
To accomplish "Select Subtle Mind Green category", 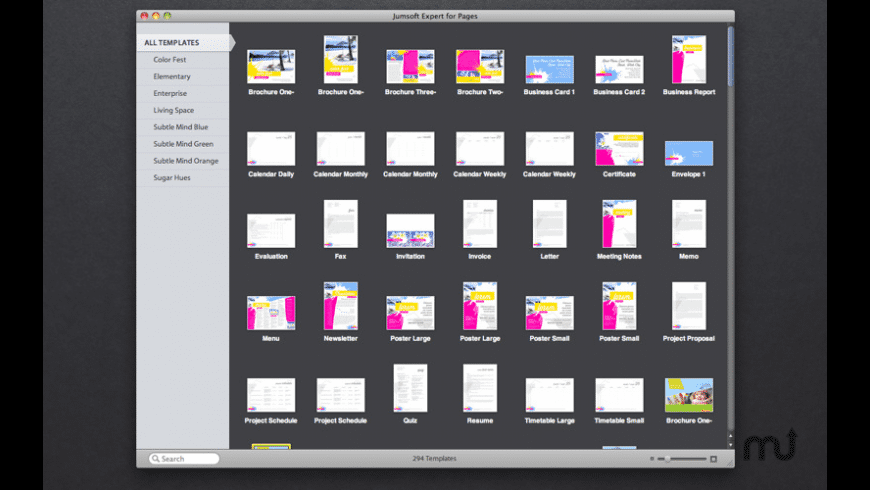I will click(x=183, y=144).
